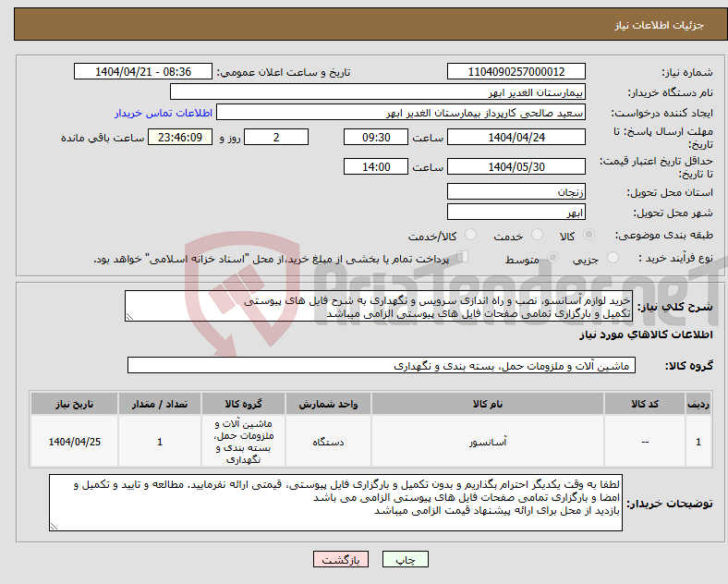This screenshot has height=584, width=728.
Task: Select the جزیی purchase type radio
Action: 613,257
